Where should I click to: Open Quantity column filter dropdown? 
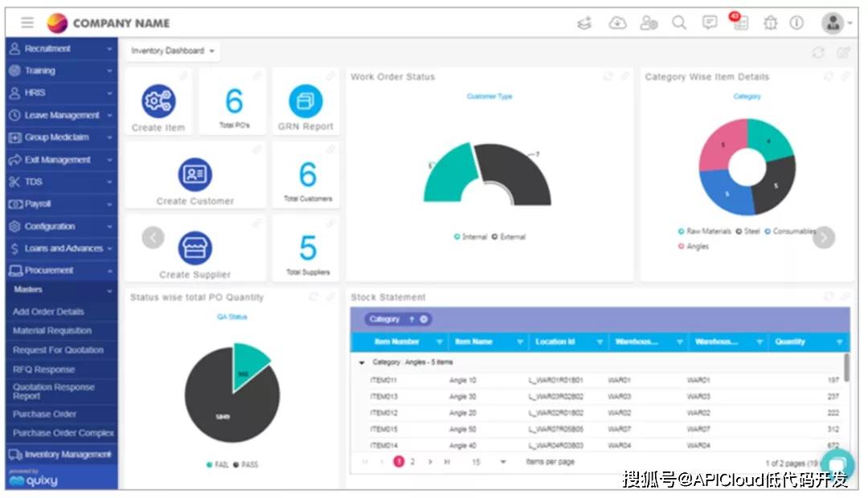pyautogui.click(x=839, y=342)
